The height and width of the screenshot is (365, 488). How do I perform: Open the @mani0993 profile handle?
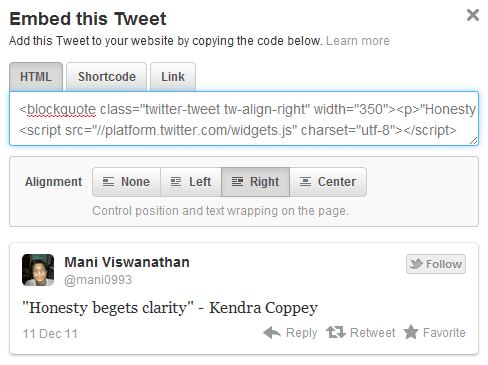pyautogui.click(x=98, y=280)
